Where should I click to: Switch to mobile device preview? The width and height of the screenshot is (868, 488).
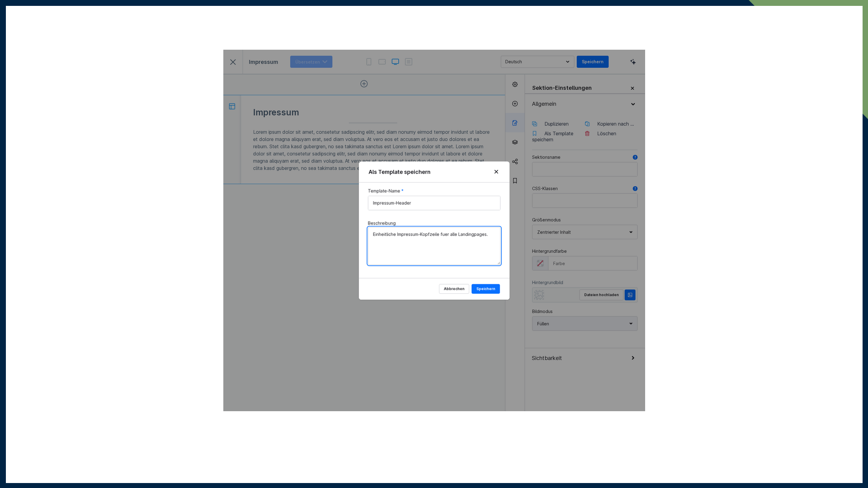point(369,62)
